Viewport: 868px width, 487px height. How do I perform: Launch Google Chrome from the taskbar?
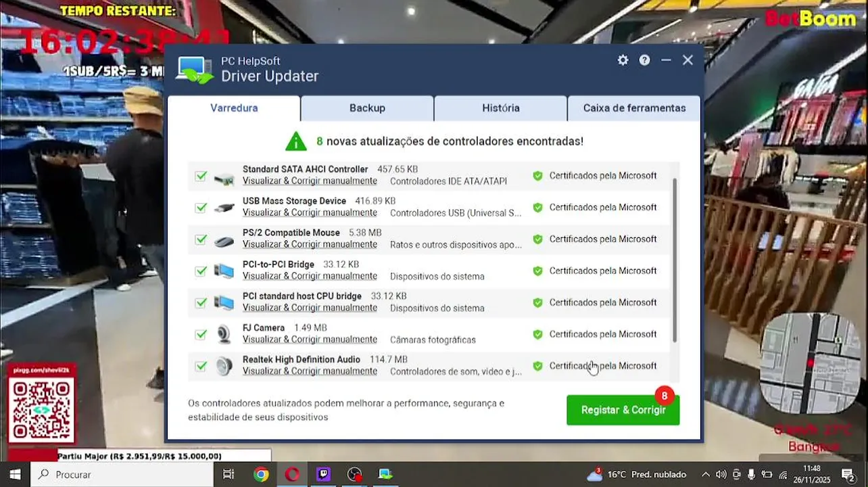tap(261, 474)
